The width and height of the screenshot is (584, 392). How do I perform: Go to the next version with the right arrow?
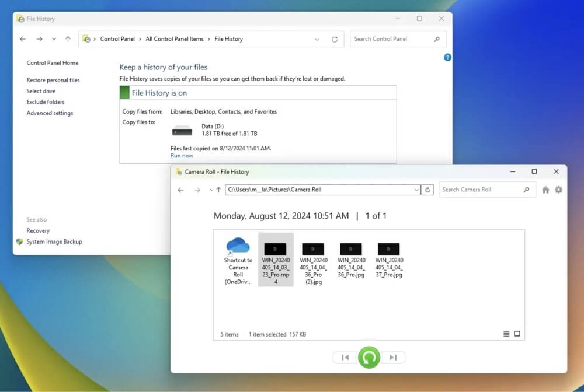(394, 357)
